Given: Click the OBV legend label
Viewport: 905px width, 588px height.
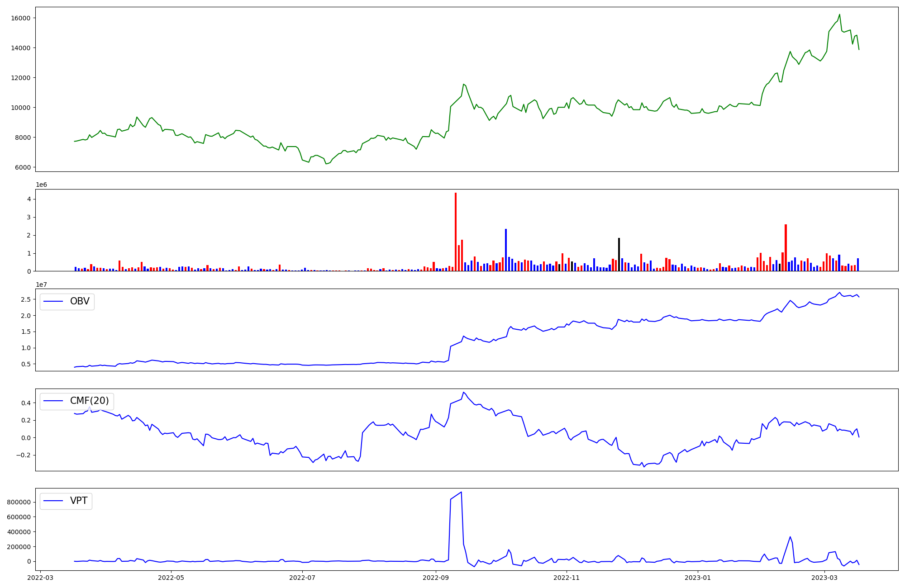Looking at the screenshot, I should coord(80,301).
